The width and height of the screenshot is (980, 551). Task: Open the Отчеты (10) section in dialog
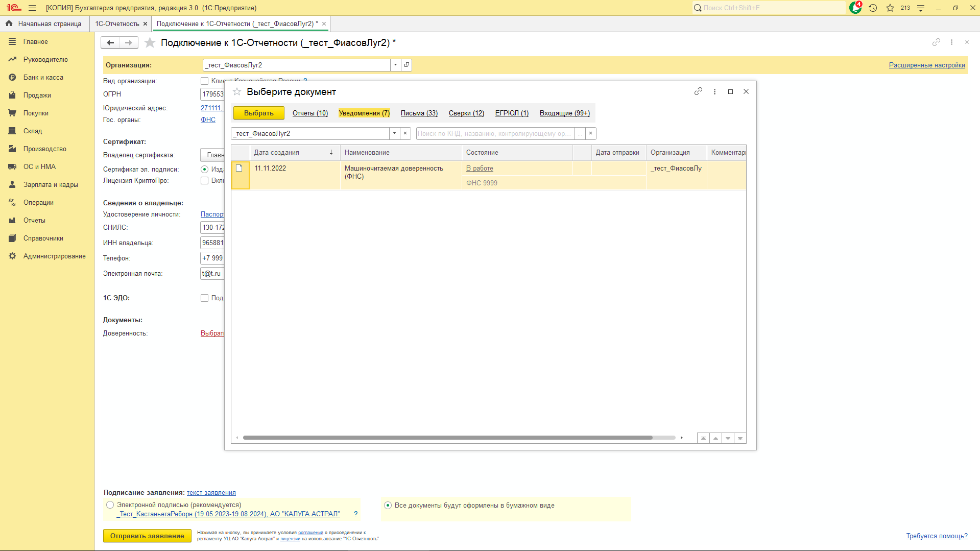310,113
